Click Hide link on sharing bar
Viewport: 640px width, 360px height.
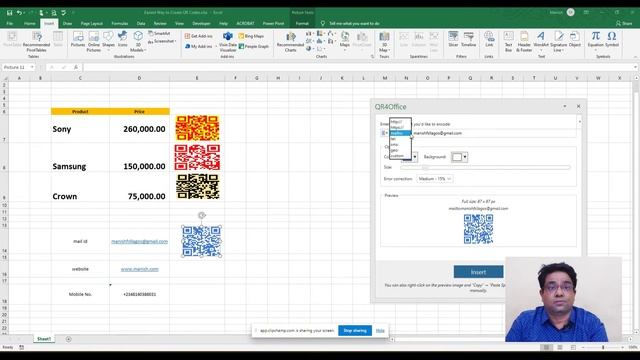point(380,331)
